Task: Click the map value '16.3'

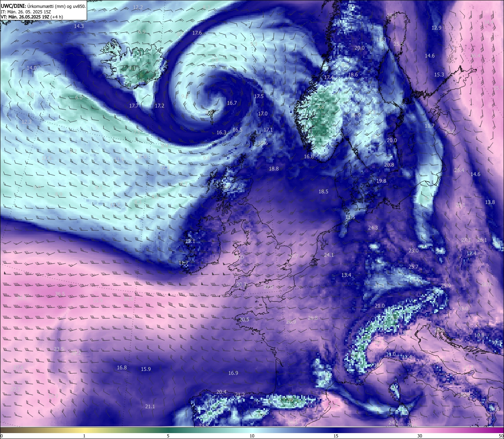Action: [221, 133]
